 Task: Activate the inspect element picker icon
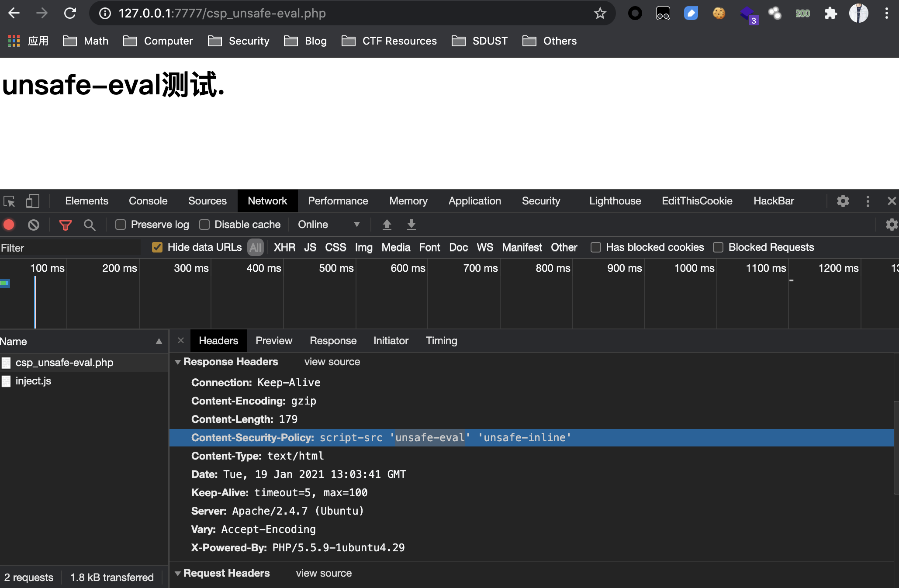click(x=9, y=201)
